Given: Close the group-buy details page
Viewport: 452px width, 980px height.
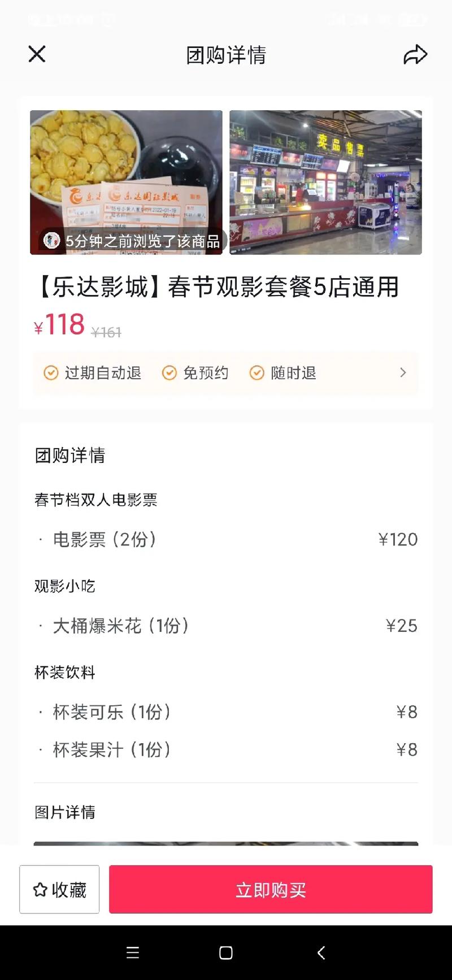Looking at the screenshot, I should pos(37,54).
